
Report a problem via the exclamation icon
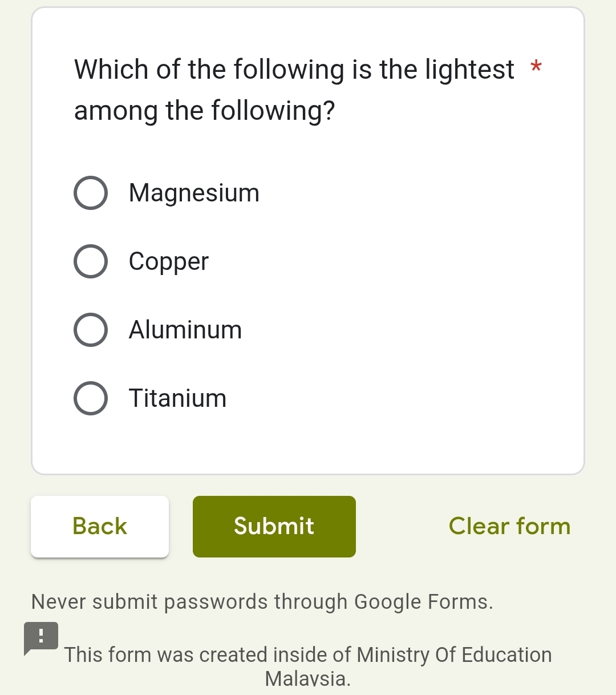click(41, 637)
